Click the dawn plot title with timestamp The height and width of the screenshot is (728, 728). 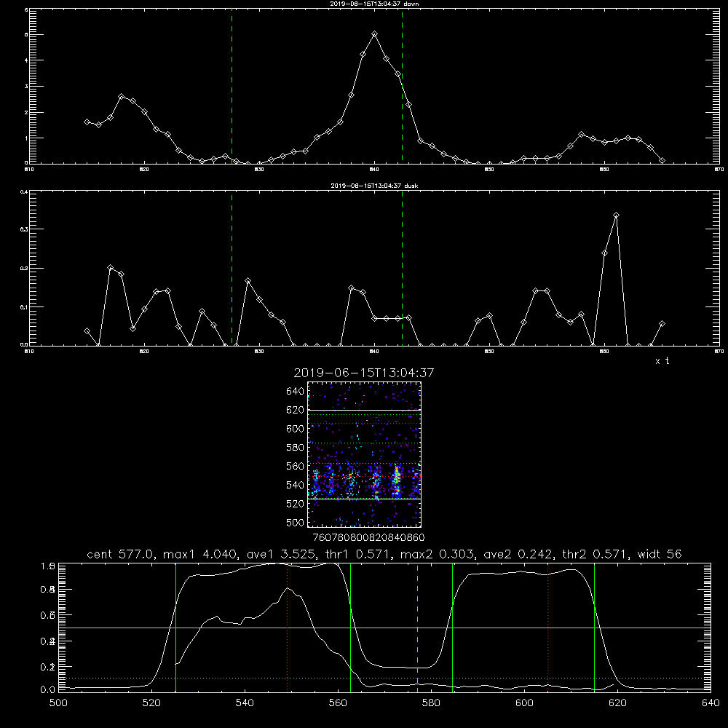point(374,4)
